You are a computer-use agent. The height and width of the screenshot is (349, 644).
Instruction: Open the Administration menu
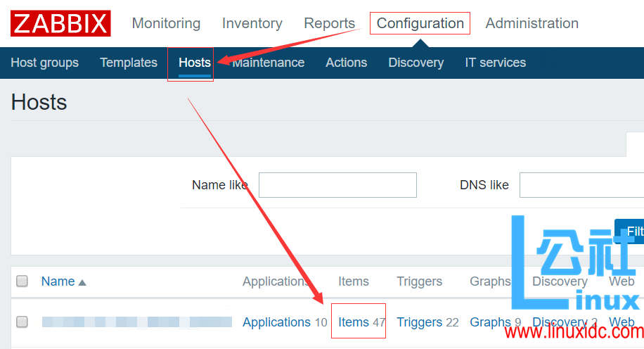tap(532, 23)
